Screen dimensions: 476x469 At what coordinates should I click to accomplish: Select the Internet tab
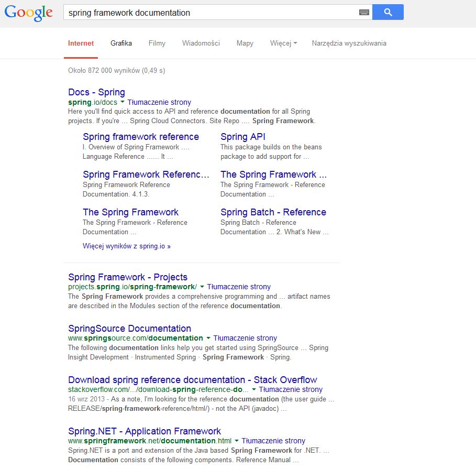tap(81, 43)
